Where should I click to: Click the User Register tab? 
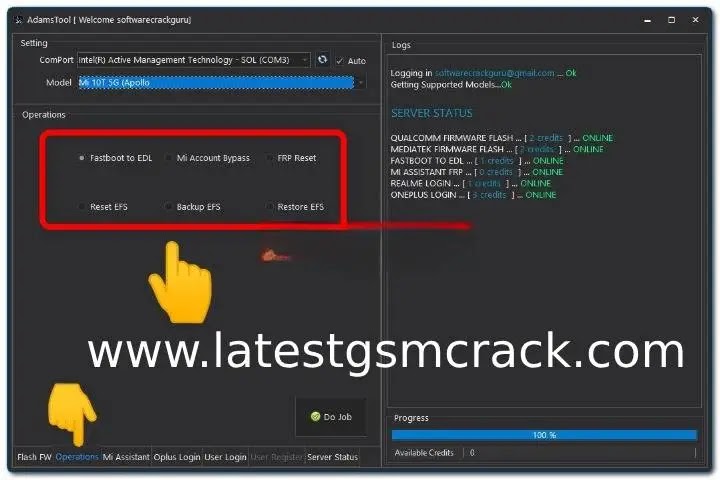click(x=277, y=457)
